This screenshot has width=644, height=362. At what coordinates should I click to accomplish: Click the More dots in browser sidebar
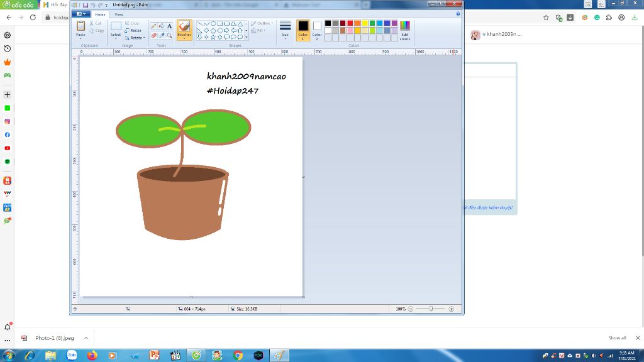point(8,340)
